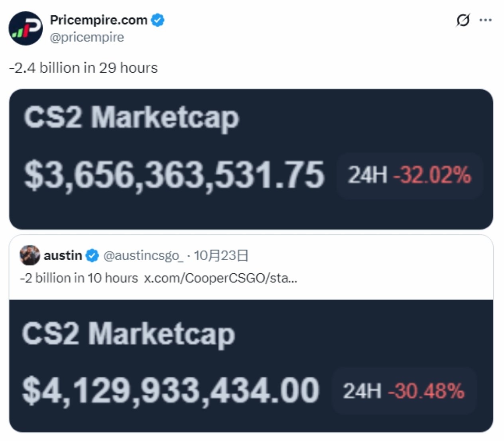Open the x.com/CooperCSGO/sta... link

coord(220,278)
